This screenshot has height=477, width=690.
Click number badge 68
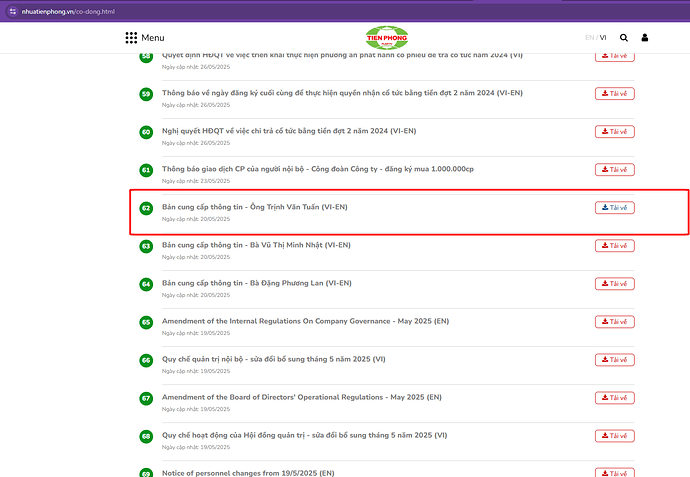click(x=146, y=437)
